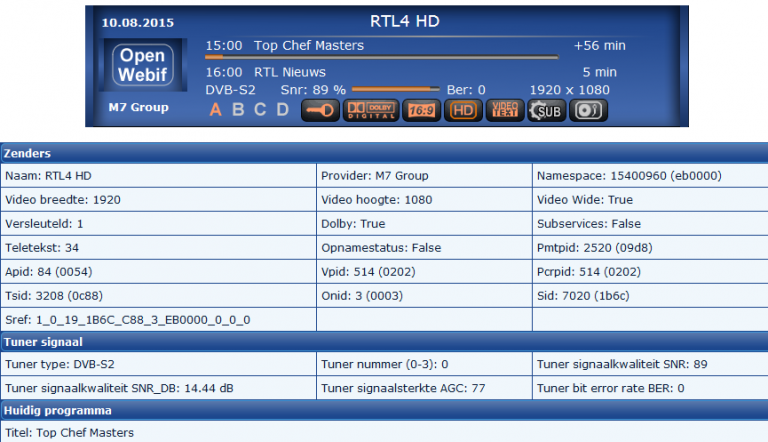Viewport: 768px width, 442px height.
Task: Click the SUB subservices icon
Action: [x=546, y=110]
